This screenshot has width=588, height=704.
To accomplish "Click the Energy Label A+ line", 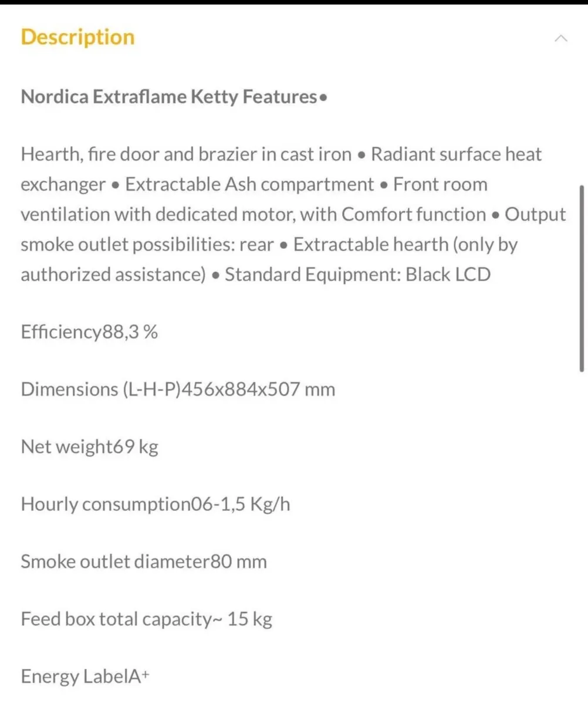I will point(85,676).
